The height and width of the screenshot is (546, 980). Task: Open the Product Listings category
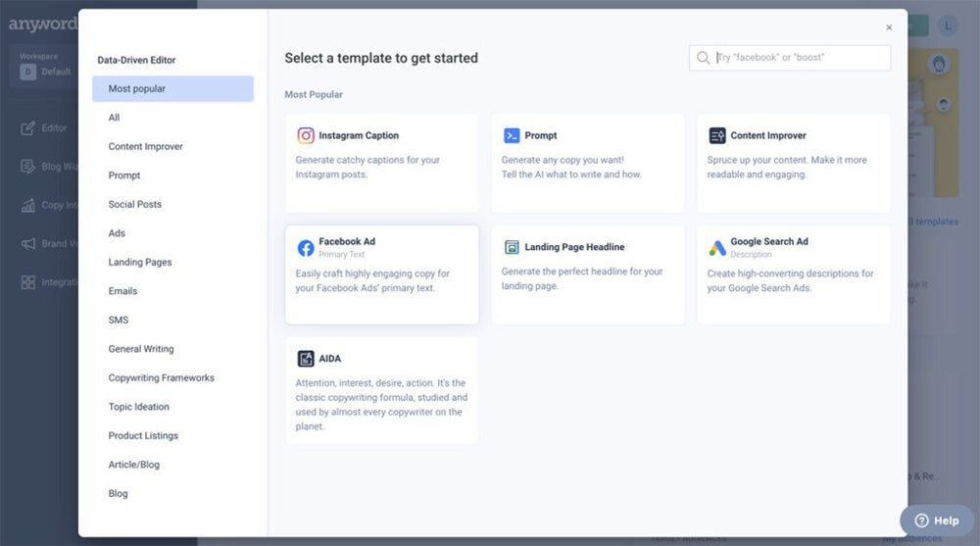(x=143, y=435)
